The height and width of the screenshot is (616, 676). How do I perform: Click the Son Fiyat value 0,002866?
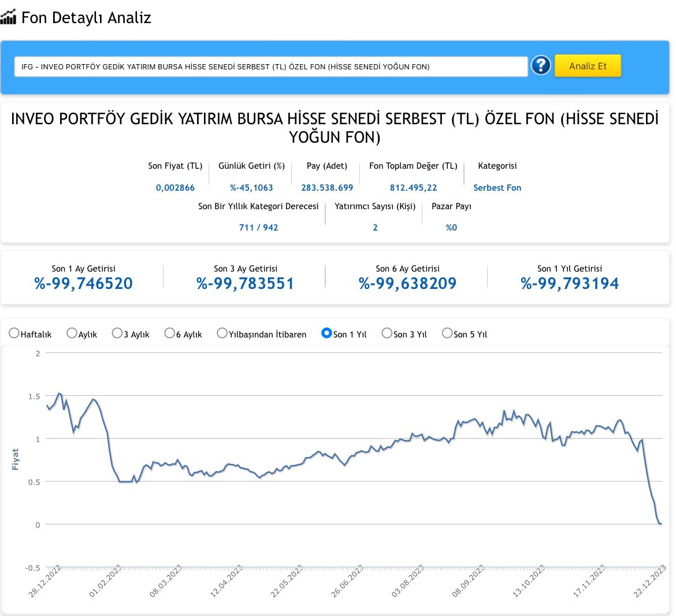pos(175,187)
